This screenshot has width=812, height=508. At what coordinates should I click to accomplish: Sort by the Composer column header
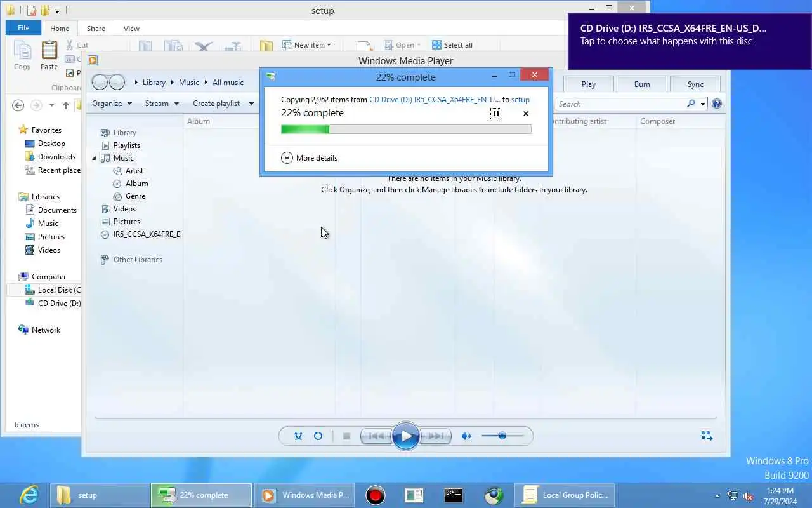click(657, 121)
